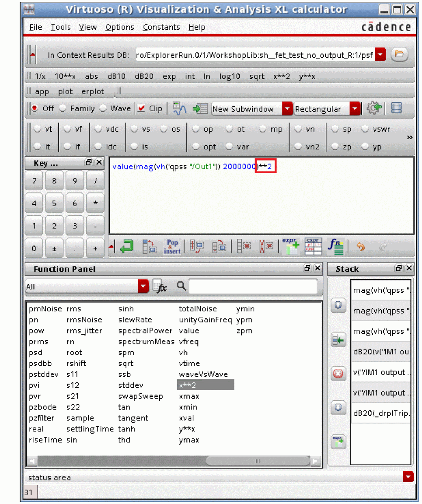Image resolution: width=422 pixels, height=504 pixels.
Task: Select the idc radio button
Action: (x=98, y=147)
